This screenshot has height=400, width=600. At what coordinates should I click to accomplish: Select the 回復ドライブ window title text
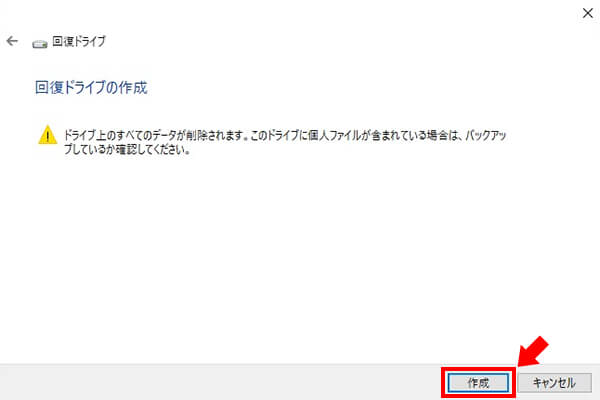(x=79, y=41)
